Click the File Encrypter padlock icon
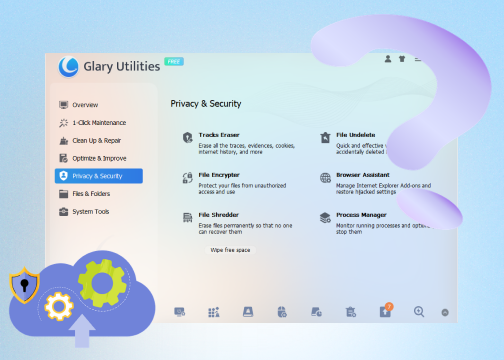This screenshot has width=504, height=360. point(188,177)
